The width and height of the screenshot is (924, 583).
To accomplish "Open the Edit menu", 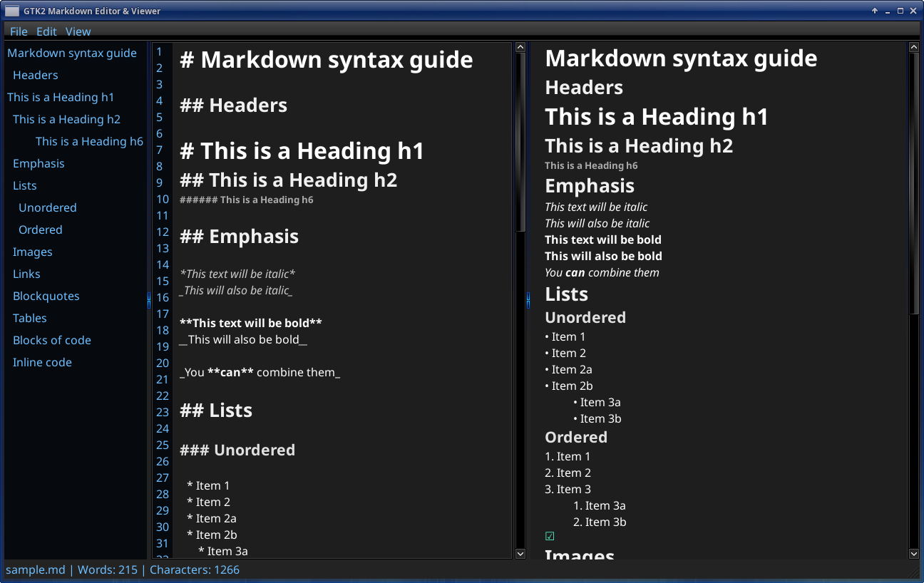I will coord(46,31).
